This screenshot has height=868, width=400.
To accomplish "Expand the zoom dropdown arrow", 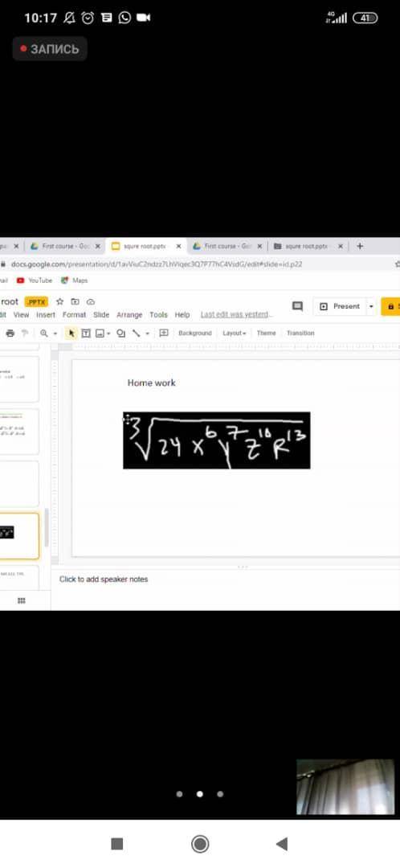I will click(x=55, y=334).
